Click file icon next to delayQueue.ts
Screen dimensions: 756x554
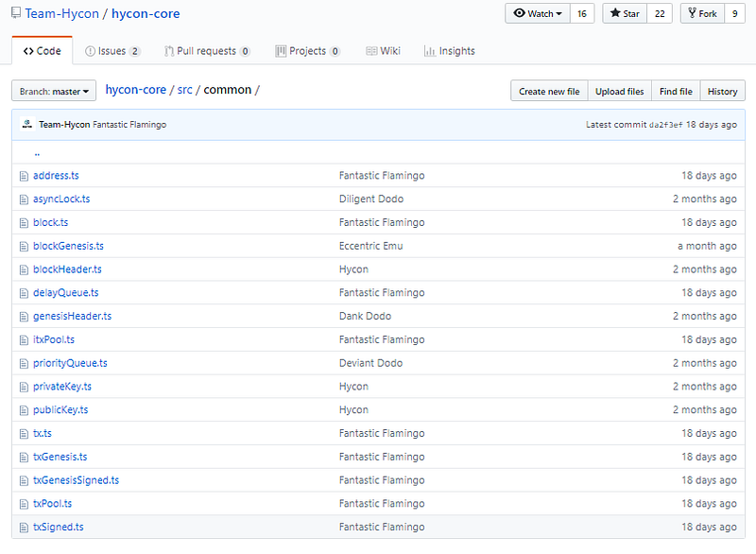tap(25, 293)
